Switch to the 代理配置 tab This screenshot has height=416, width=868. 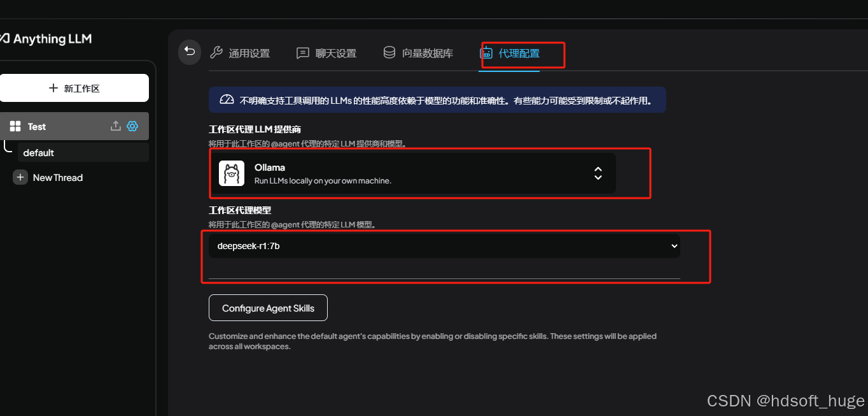tap(510, 54)
